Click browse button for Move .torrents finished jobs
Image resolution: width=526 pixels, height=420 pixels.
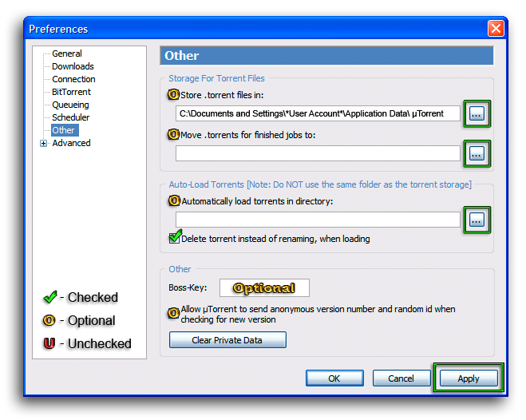click(x=477, y=153)
